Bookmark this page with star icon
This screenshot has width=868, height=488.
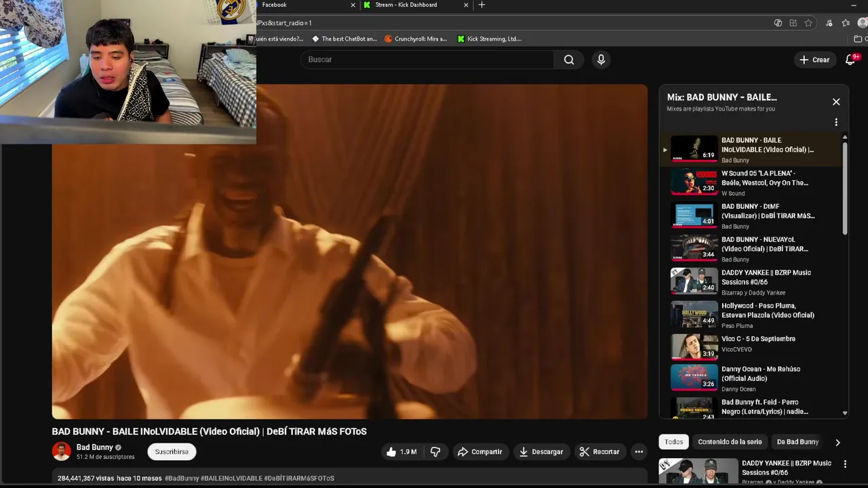(808, 23)
